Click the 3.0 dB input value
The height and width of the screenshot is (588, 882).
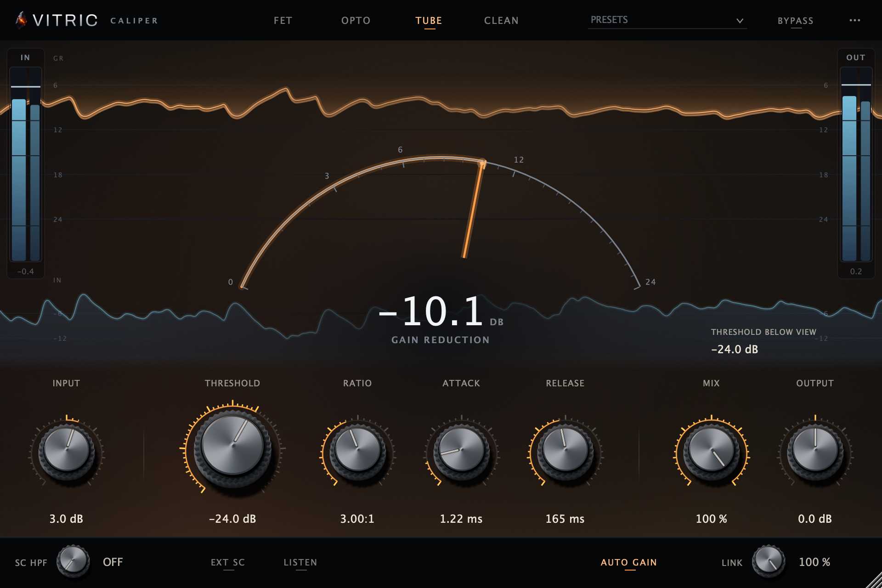66,519
